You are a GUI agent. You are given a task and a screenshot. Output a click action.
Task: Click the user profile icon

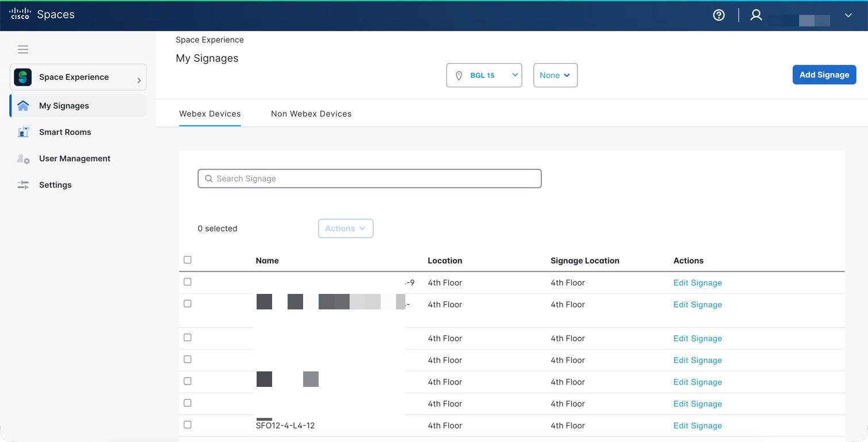(756, 15)
